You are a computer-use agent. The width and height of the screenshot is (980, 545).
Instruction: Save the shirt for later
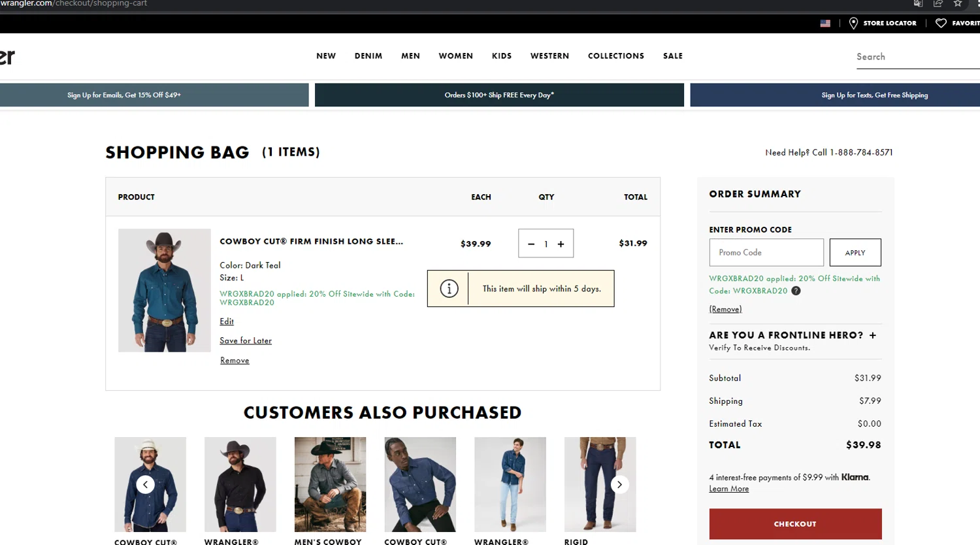[x=246, y=340]
